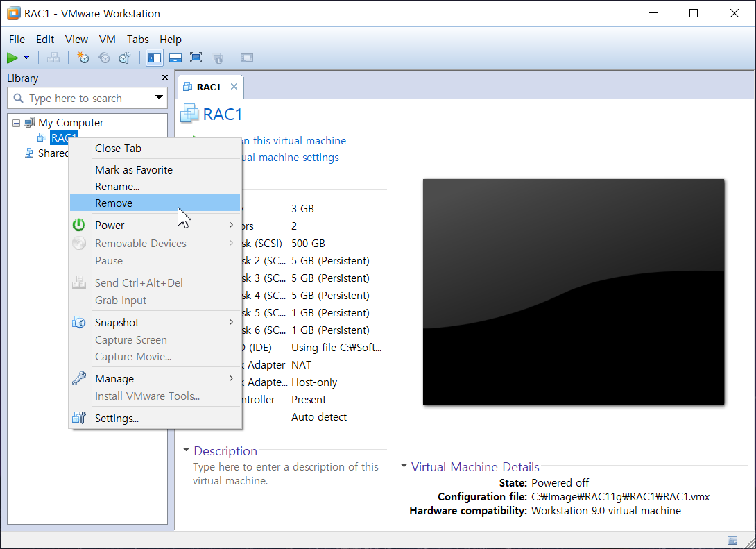The image size is (756, 549).
Task: Collapse the My Computer tree node
Action: (x=17, y=123)
